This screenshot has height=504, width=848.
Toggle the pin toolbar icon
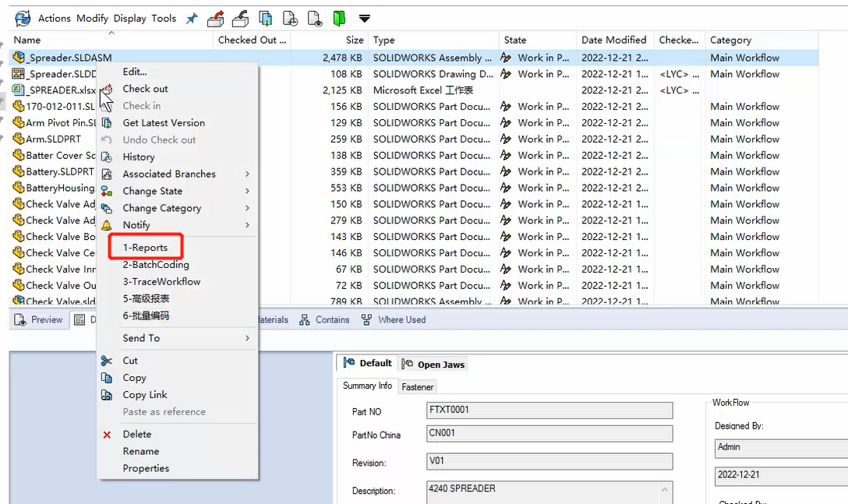coord(192,18)
